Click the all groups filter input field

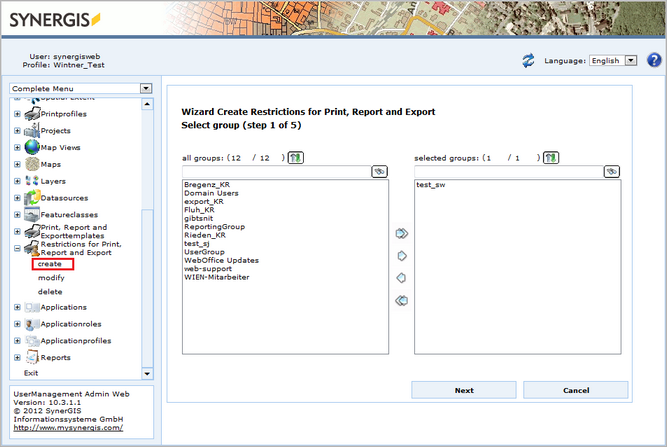(x=276, y=171)
